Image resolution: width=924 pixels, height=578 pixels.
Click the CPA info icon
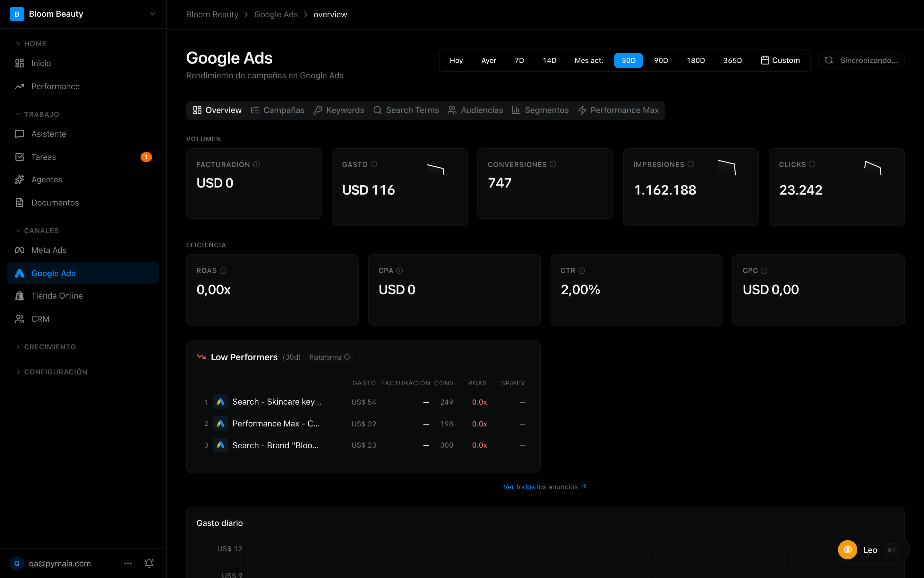pos(399,271)
